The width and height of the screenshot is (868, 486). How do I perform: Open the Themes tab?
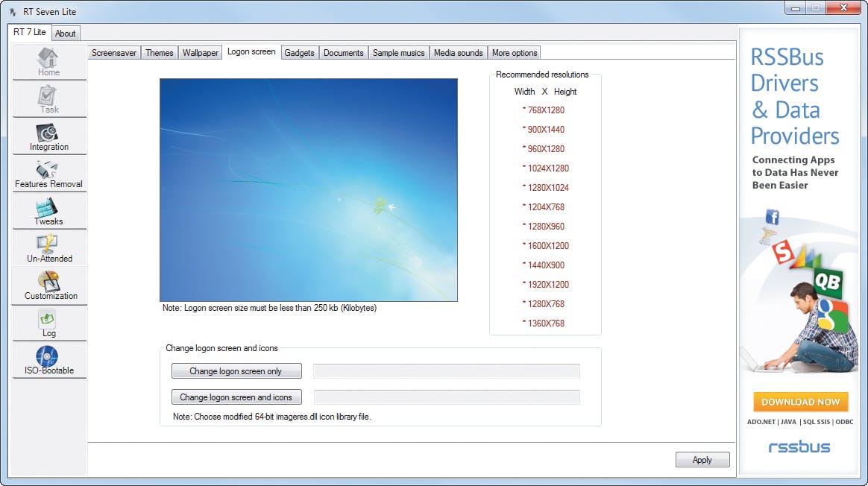[160, 53]
